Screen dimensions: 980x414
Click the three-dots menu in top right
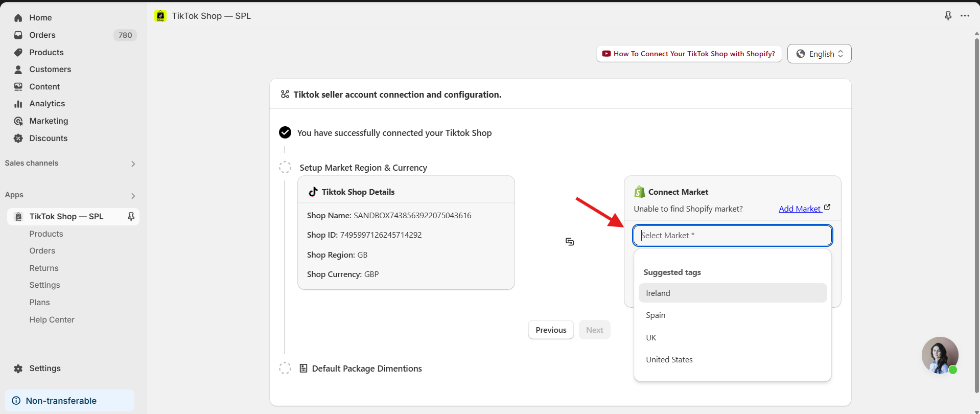click(965, 16)
